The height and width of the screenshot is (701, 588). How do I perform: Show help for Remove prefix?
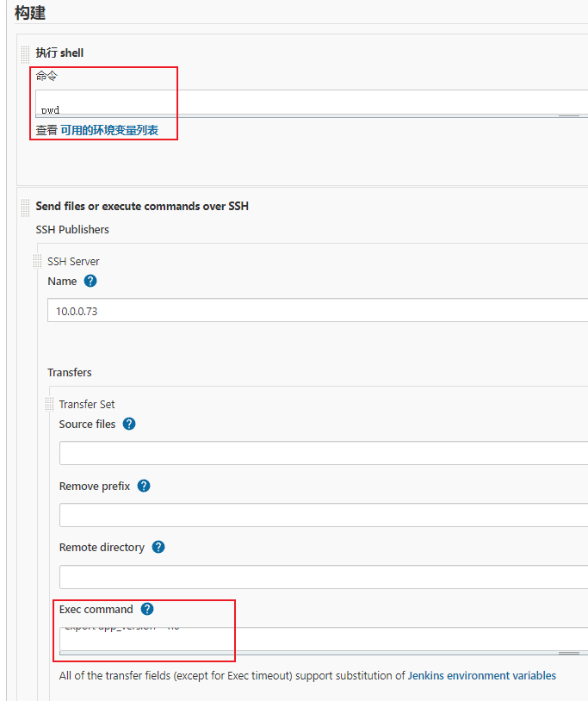pos(144,486)
